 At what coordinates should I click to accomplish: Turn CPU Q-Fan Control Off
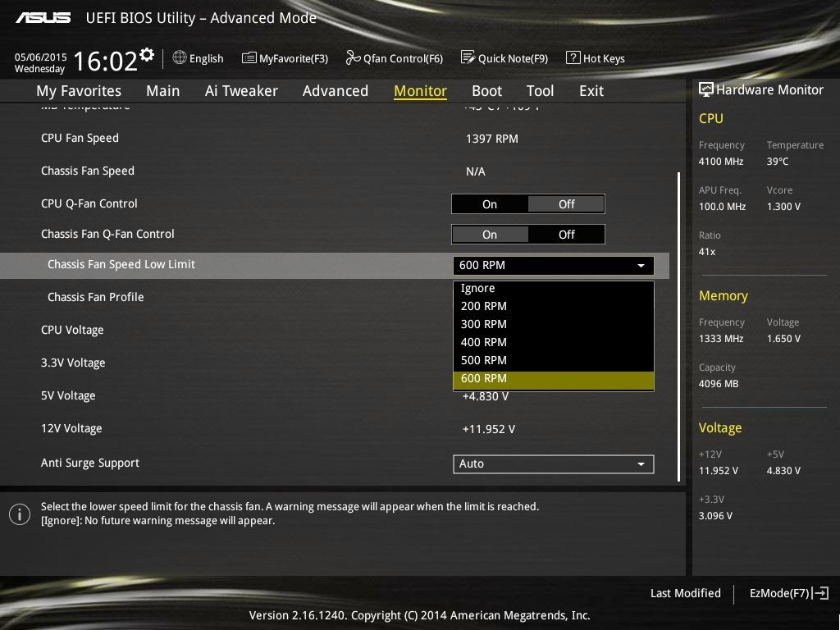(566, 204)
